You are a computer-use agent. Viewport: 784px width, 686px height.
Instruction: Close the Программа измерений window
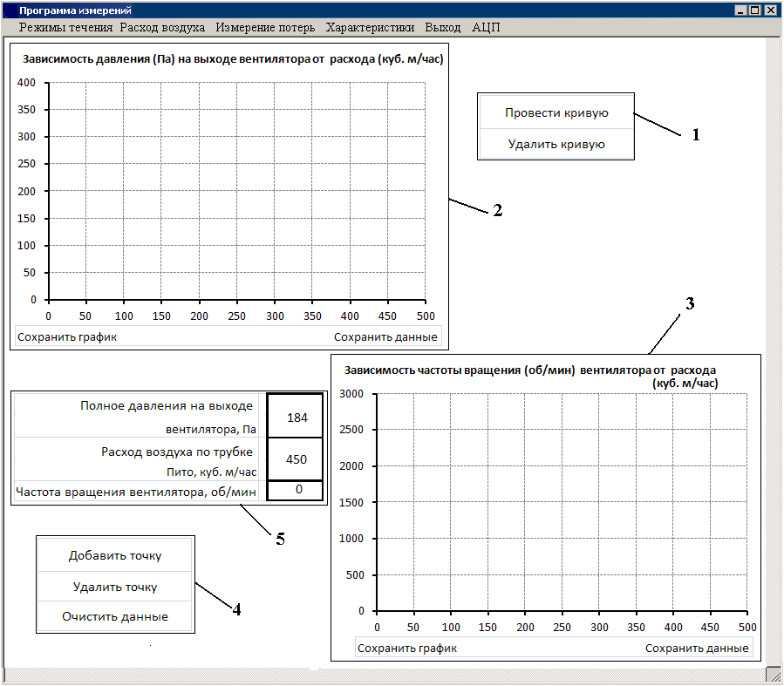pos(771,10)
